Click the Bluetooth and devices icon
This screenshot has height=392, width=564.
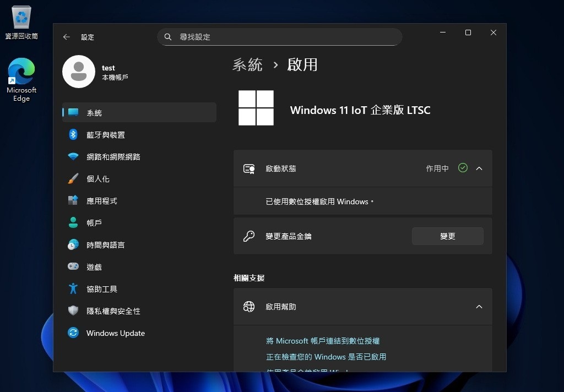[x=73, y=135]
